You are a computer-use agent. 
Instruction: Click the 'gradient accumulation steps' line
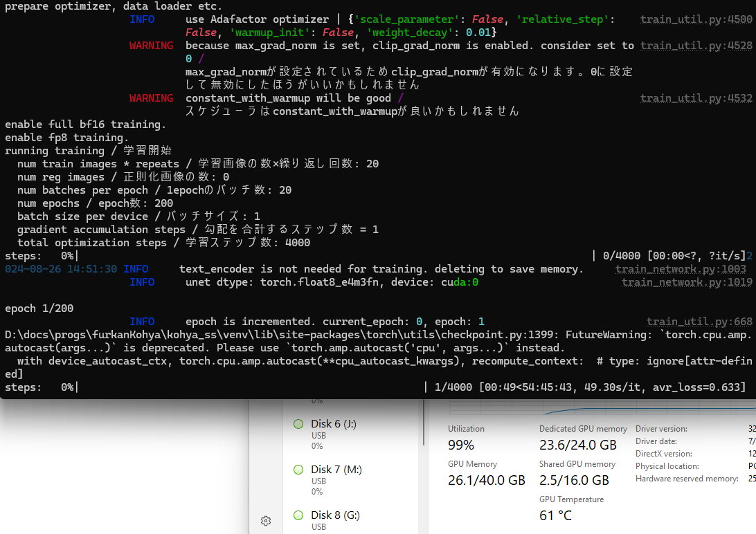point(198,230)
